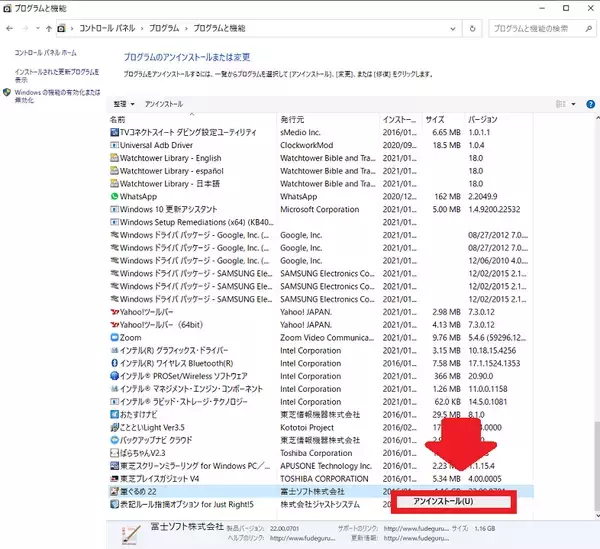600x549 pixels.
Task: Click the WhatsApp program icon
Action: (112, 197)
